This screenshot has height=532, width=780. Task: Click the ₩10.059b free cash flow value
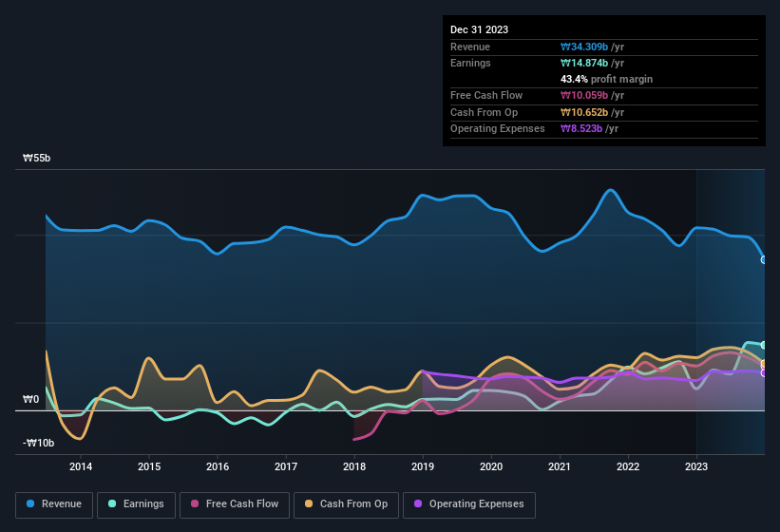(584, 95)
